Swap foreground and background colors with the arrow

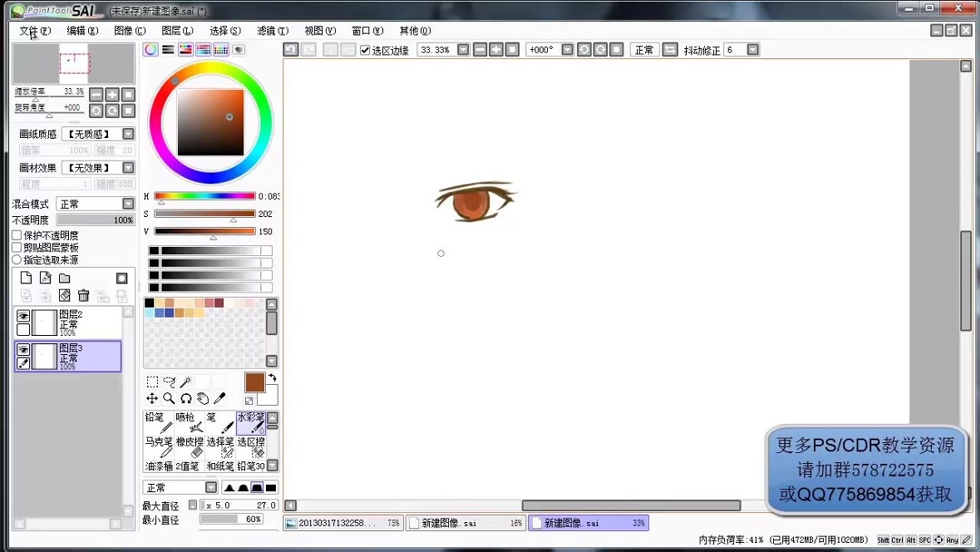click(x=272, y=377)
